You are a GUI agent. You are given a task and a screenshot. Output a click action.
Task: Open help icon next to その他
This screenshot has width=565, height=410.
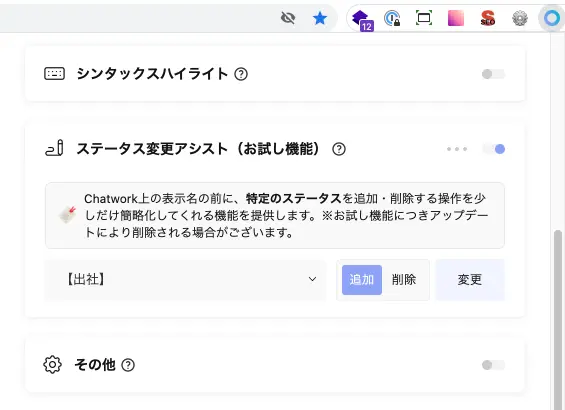point(128,365)
